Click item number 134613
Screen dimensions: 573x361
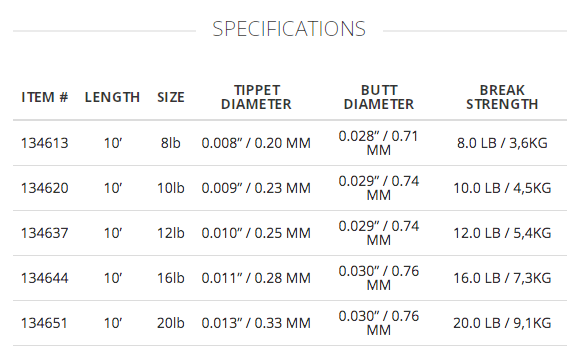45,143
